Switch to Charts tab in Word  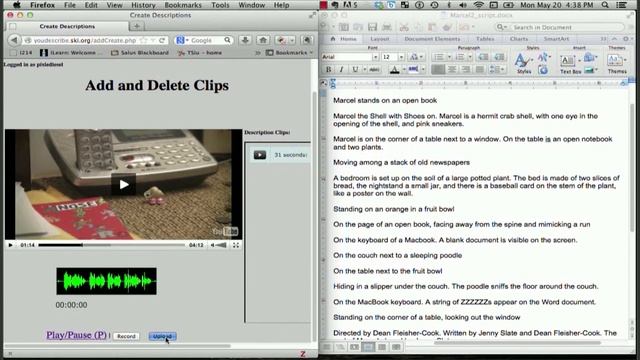coord(519,39)
